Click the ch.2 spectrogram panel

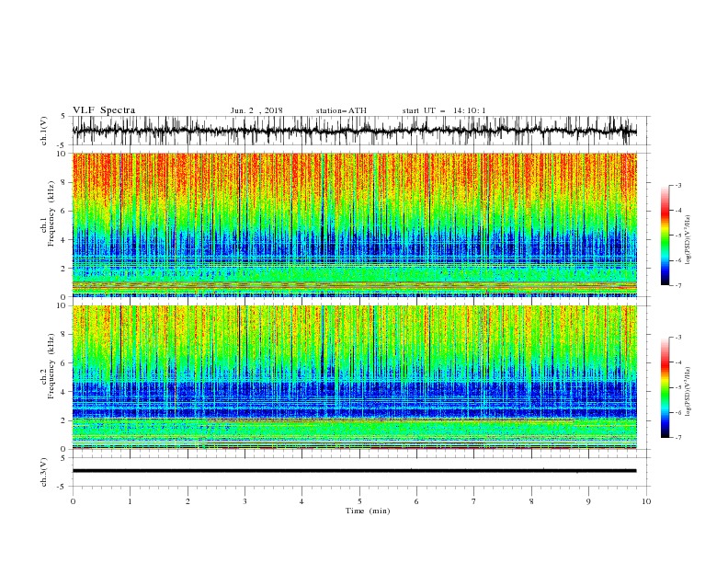pos(355,377)
